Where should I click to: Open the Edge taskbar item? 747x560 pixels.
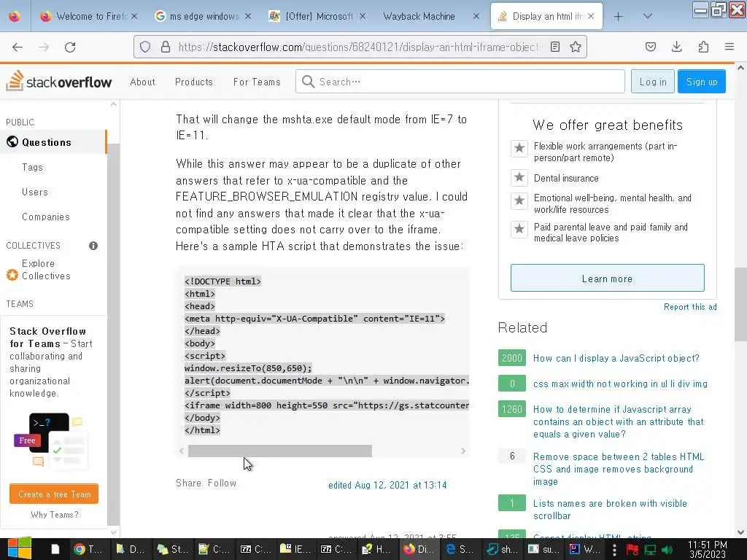coord(460,549)
